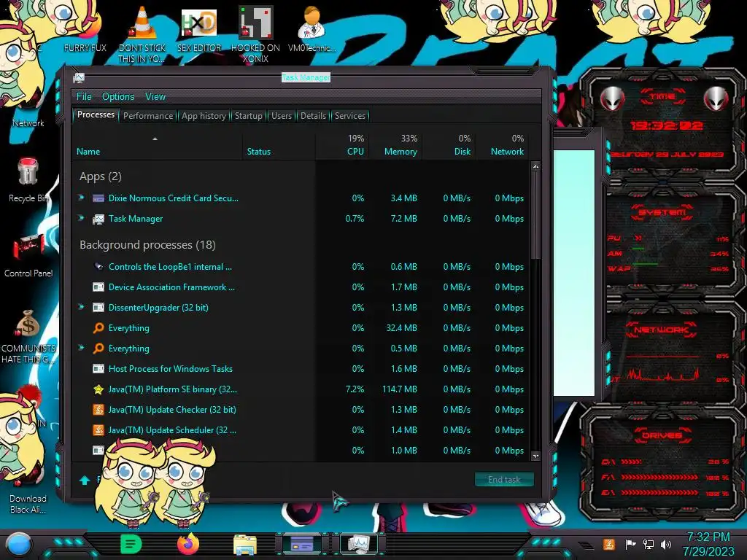The height and width of the screenshot is (560, 747).
Task: Switch to the Startup tab
Action: pos(248,116)
